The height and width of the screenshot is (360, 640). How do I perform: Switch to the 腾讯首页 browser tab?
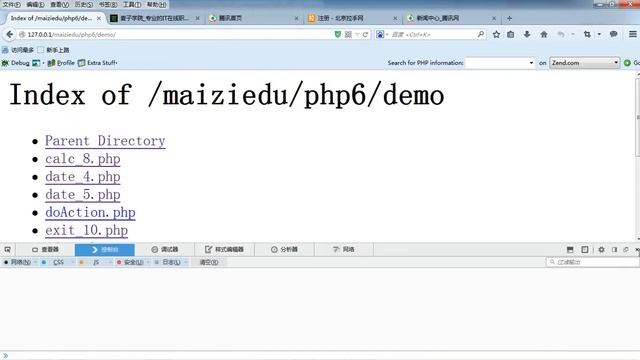tap(253, 18)
